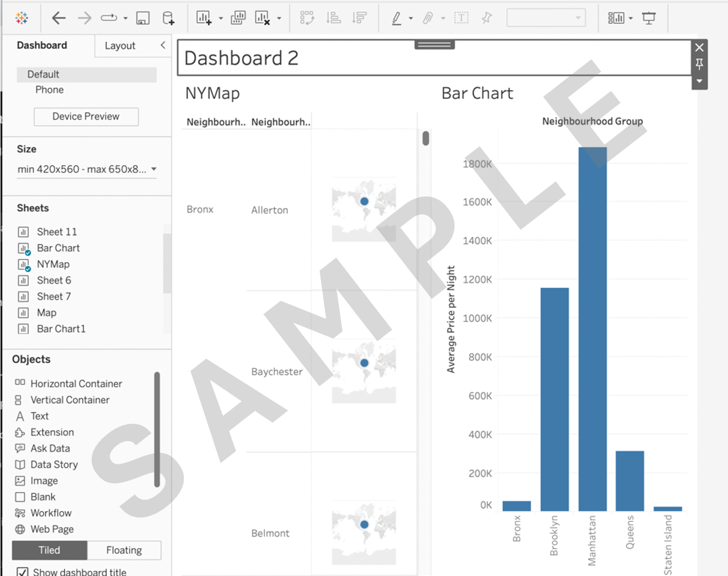The image size is (728, 576).
Task: Select the Phone device layout
Action: coord(49,90)
